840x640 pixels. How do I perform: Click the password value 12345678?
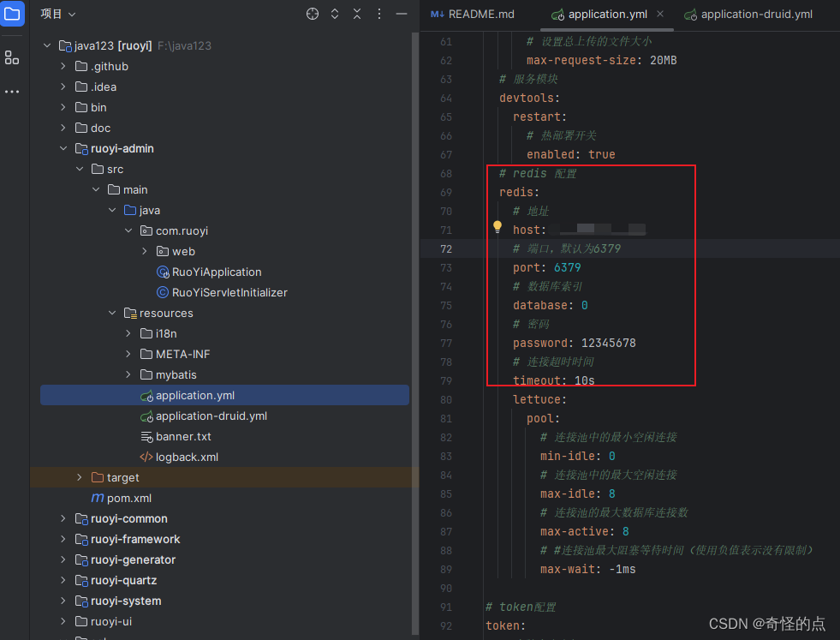(609, 343)
